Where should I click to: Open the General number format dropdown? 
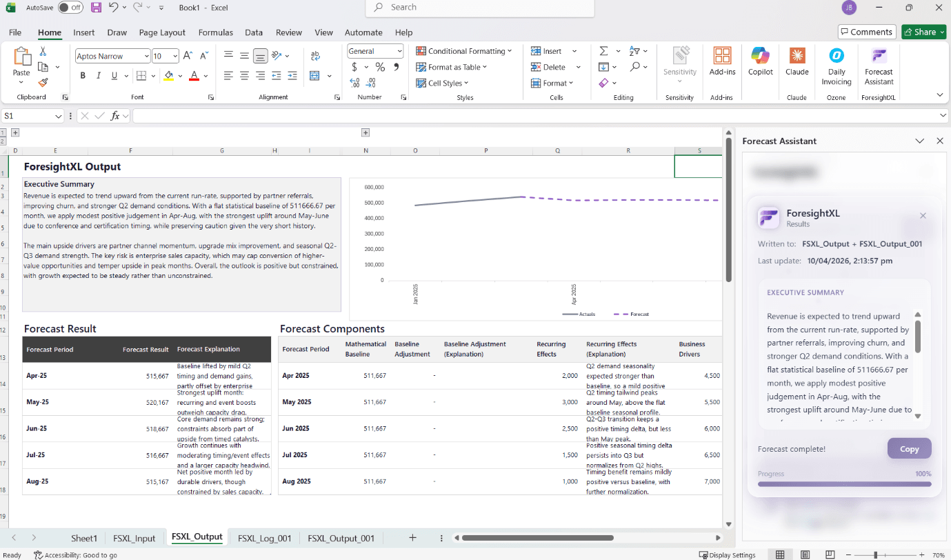click(399, 51)
